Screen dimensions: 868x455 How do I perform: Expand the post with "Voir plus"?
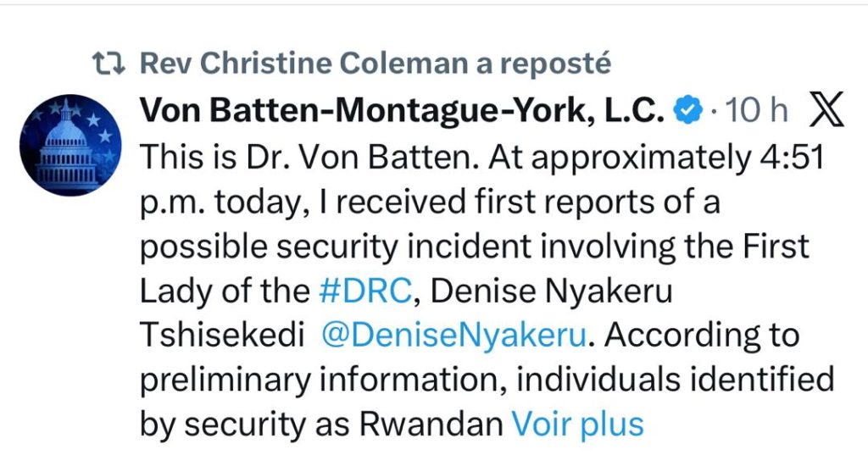(577, 424)
